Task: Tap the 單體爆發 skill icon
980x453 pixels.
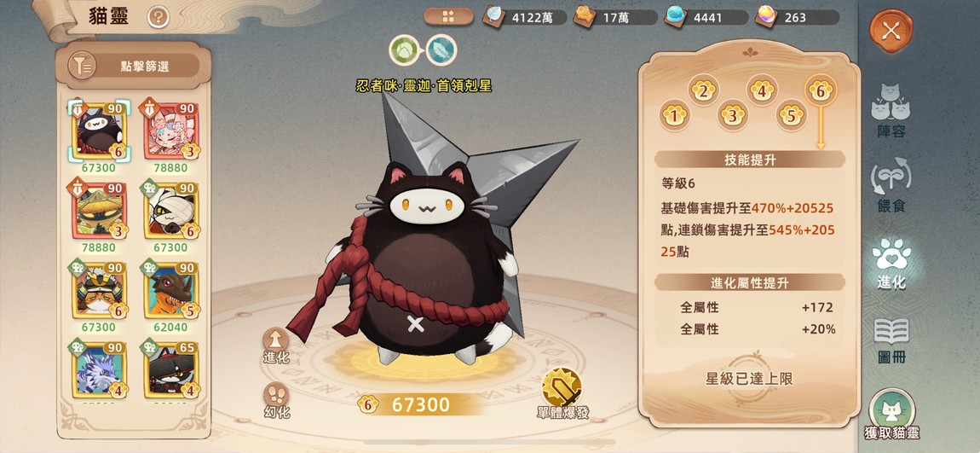Action: coord(562,394)
